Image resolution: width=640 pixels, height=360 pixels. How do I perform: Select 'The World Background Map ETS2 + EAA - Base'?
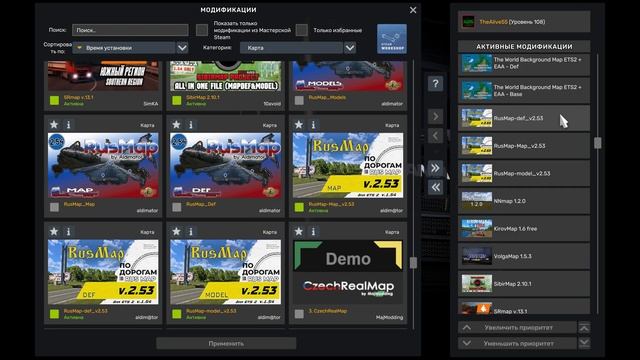[x=524, y=91]
